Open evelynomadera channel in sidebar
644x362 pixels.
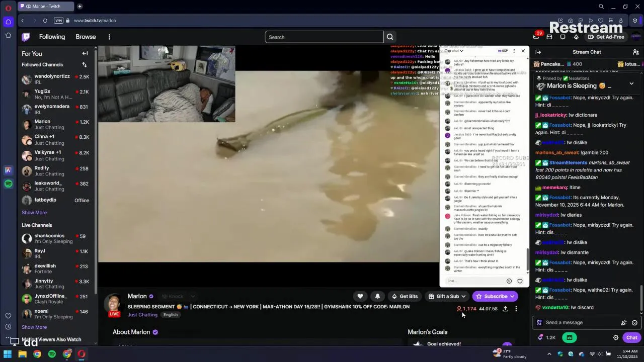click(x=55, y=110)
